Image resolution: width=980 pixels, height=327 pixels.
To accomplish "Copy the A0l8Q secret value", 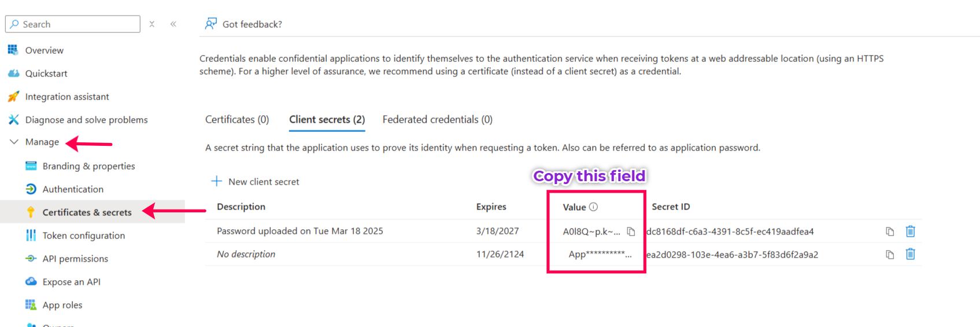I will pyautogui.click(x=631, y=232).
